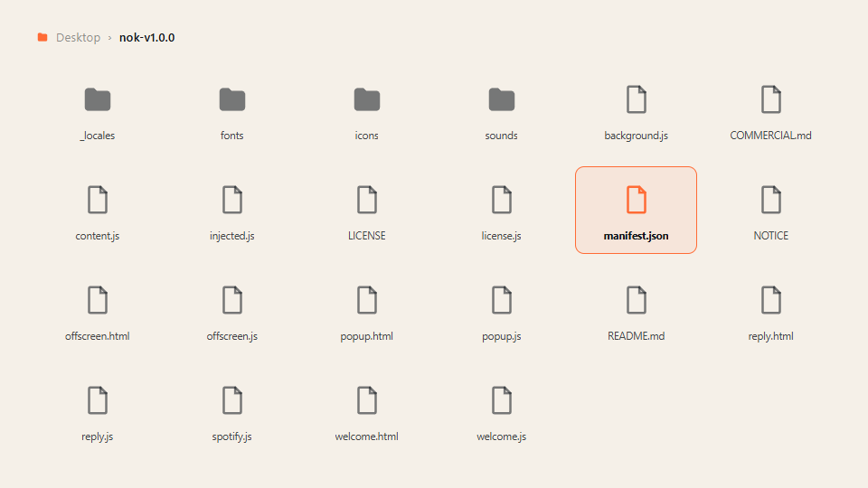868x488 pixels.
Task: Select the license.js file icon
Action: click(502, 200)
